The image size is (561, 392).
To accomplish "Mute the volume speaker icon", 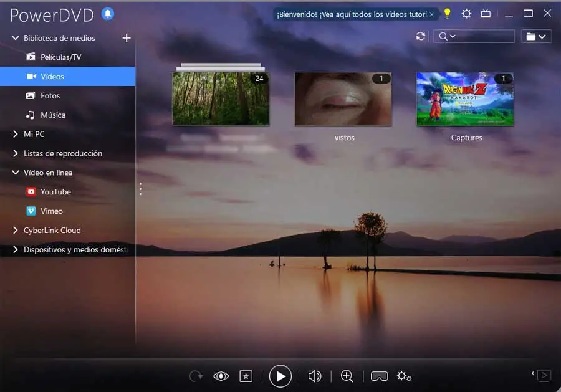I will [315, 376].
